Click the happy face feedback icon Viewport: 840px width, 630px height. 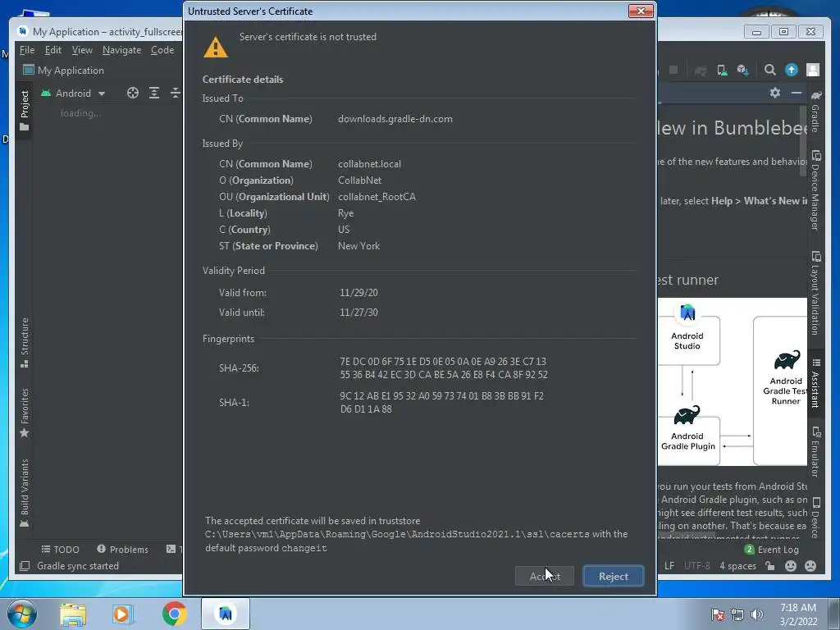[x=791, y=566]
